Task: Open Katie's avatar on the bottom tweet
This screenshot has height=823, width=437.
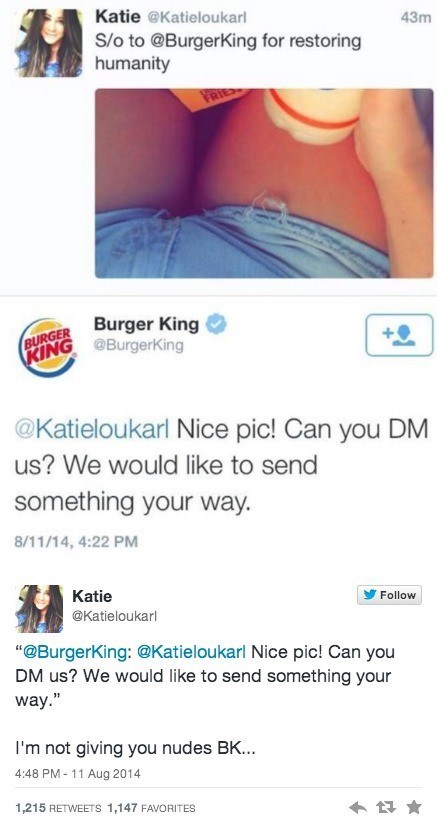Action: point(39,608)
